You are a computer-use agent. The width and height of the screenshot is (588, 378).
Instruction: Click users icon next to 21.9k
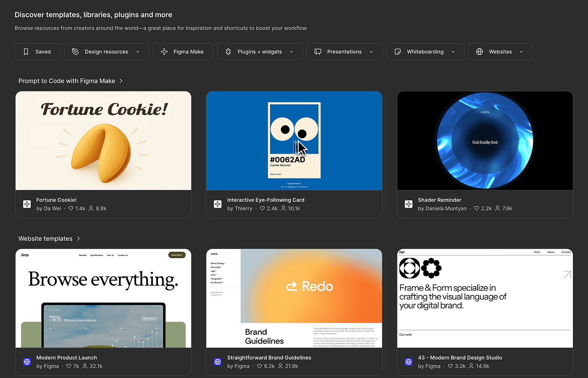pos(281,366)
